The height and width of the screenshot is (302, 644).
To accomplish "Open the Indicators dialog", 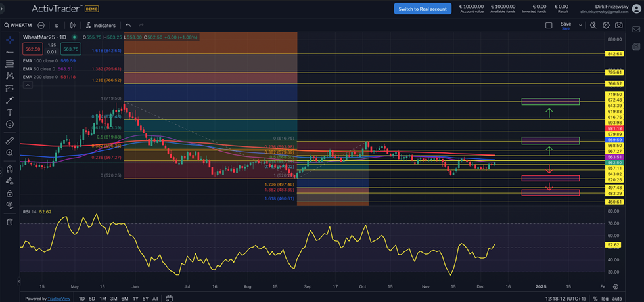I will tap(101, 25).
